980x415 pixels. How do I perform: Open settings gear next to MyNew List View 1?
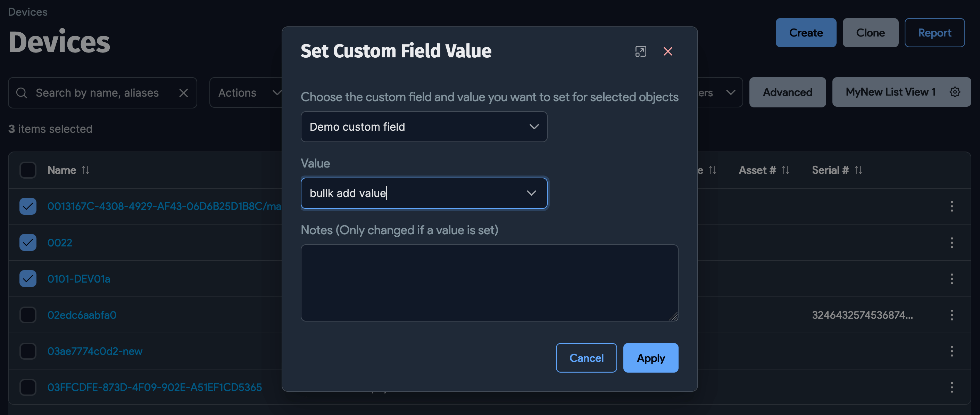click(x=955, y=92)
